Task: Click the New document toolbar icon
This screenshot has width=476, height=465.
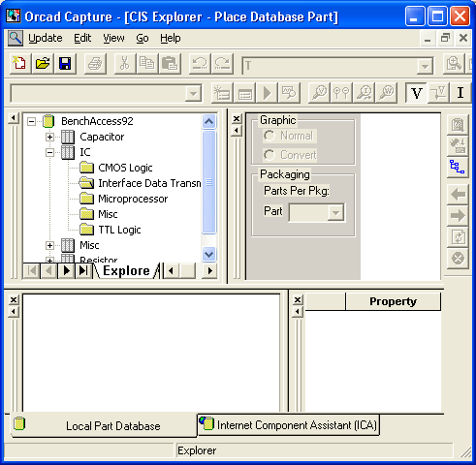Action: coord(20,63)
